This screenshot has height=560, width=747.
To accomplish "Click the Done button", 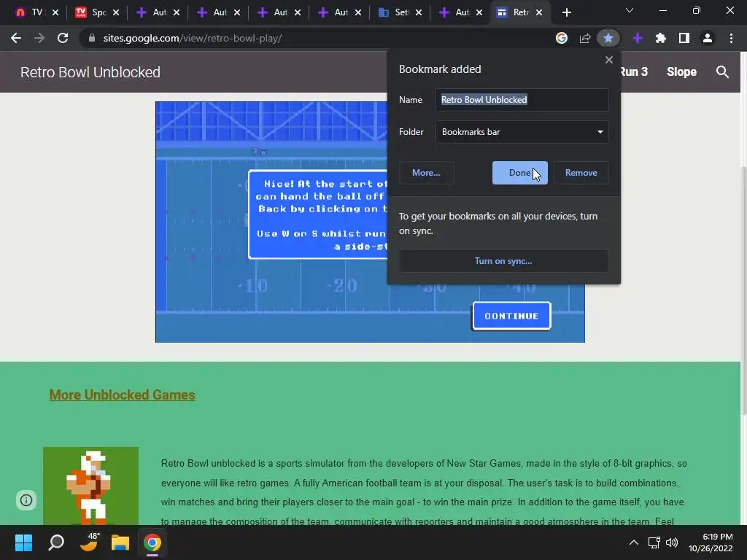I will click(519, 173).
